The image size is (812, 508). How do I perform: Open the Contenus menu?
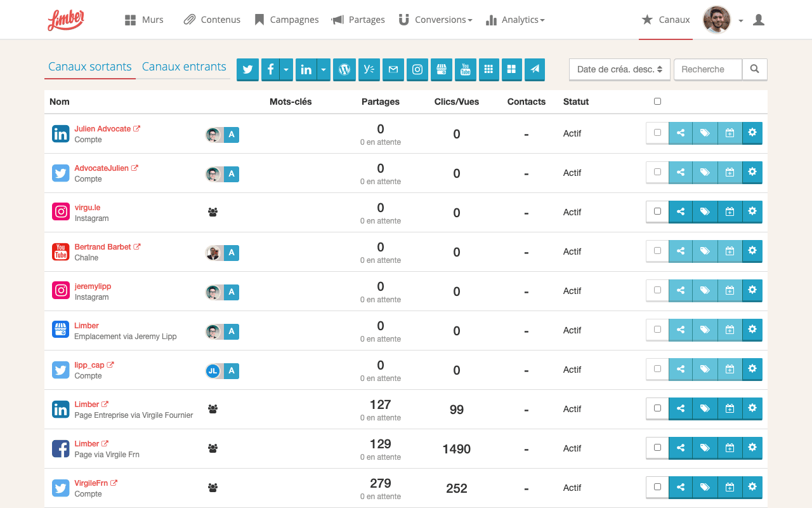[x=212, y=20]
